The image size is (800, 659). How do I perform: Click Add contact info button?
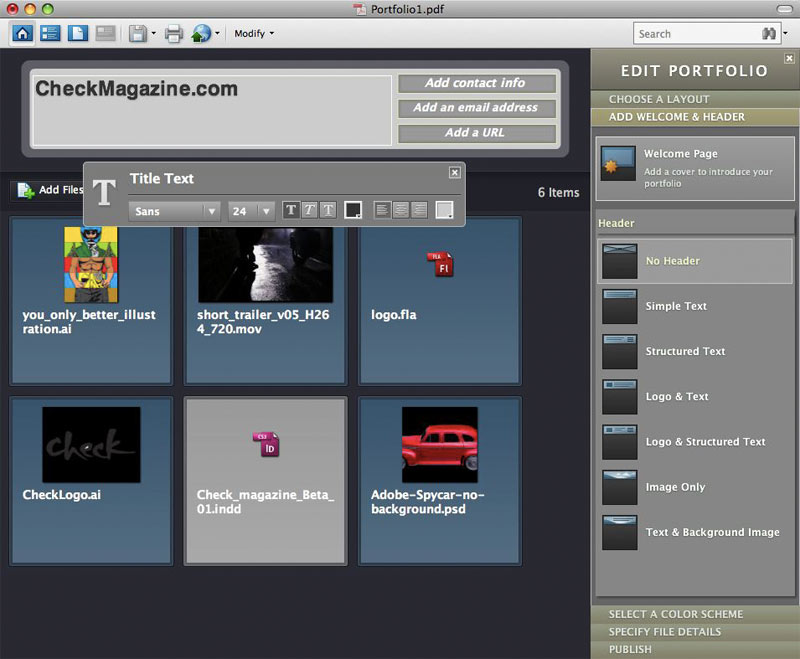[476, 83]
